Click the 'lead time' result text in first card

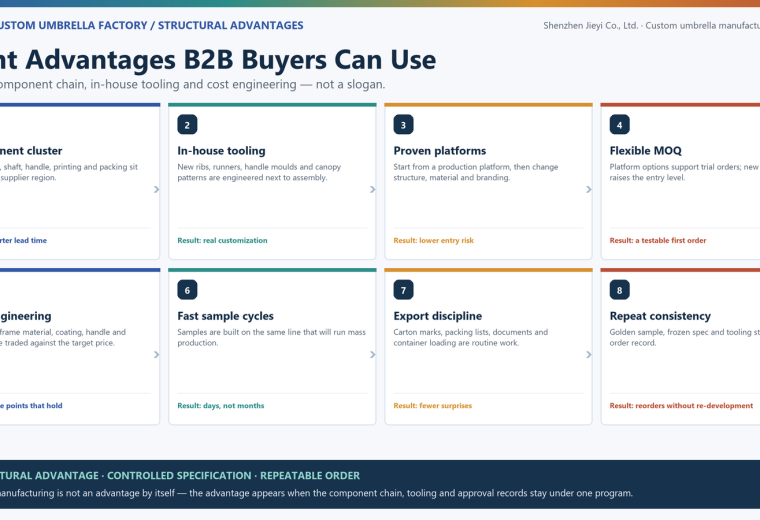(x=31, y=240)
